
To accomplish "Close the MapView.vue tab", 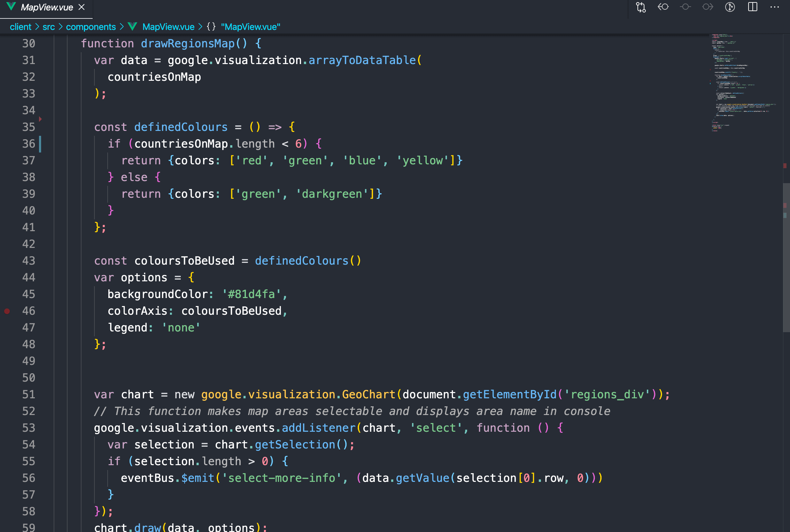I will [x=82, y=7].
